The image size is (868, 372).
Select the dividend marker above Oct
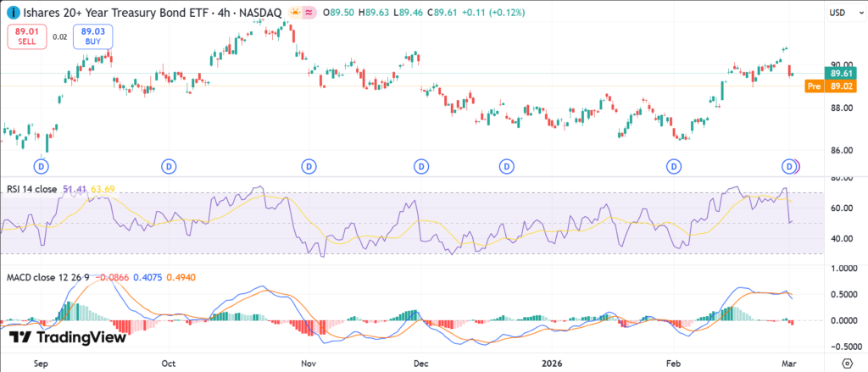169,165
